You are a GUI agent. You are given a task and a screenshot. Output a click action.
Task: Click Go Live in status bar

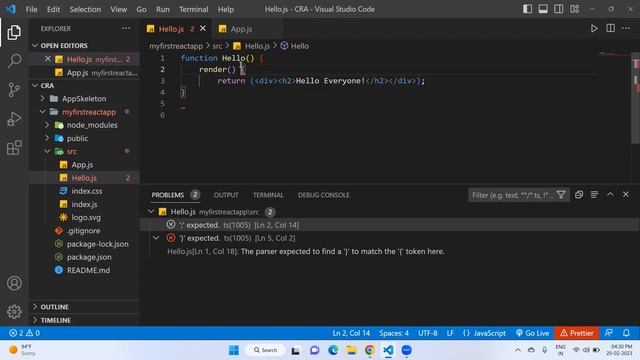click(532, 333)
